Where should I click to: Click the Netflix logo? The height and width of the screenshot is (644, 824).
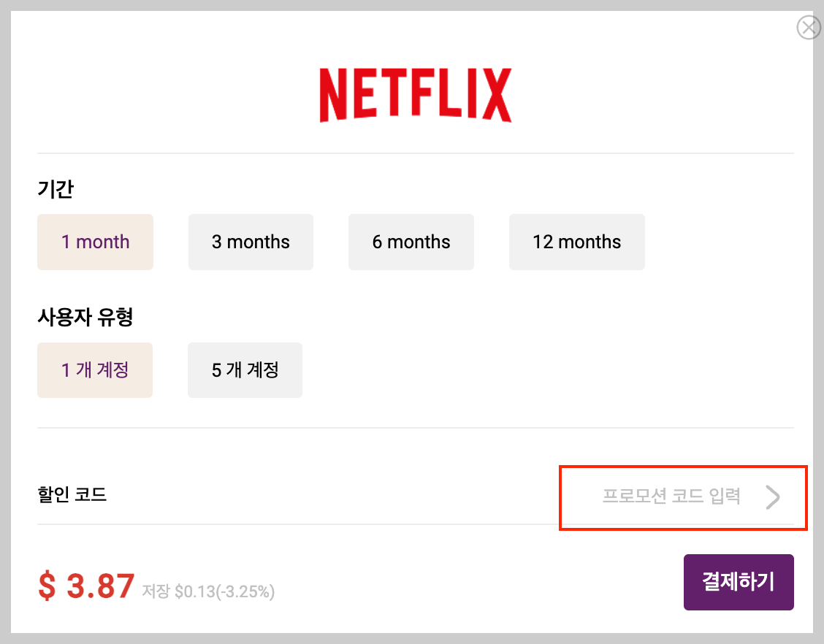click(x=416, y=95)
